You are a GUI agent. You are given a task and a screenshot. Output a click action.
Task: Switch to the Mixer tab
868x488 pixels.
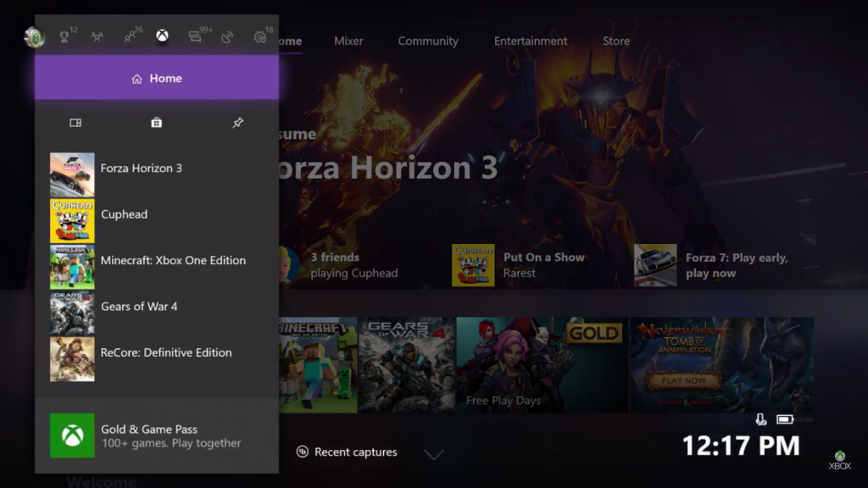pos(348,41)
